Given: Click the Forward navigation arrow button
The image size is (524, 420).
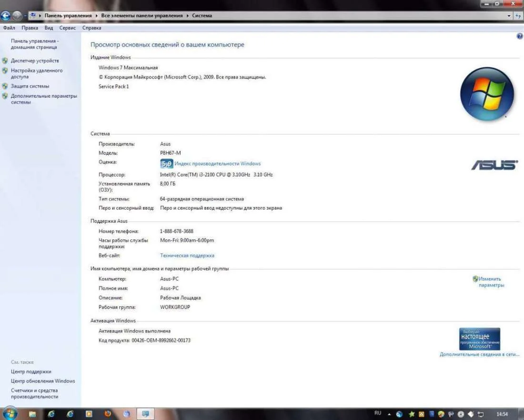Looking at the screenshot, I should tap(17, 15).
